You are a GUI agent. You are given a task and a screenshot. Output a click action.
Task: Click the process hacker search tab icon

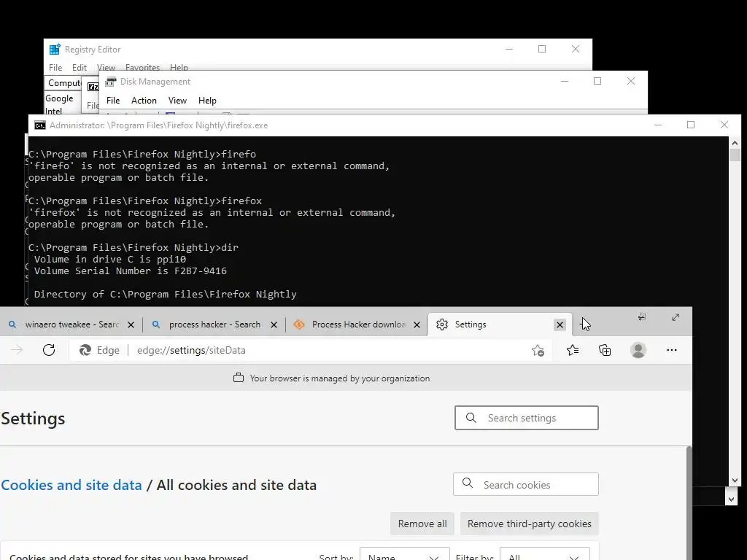(x=156, y=324)
